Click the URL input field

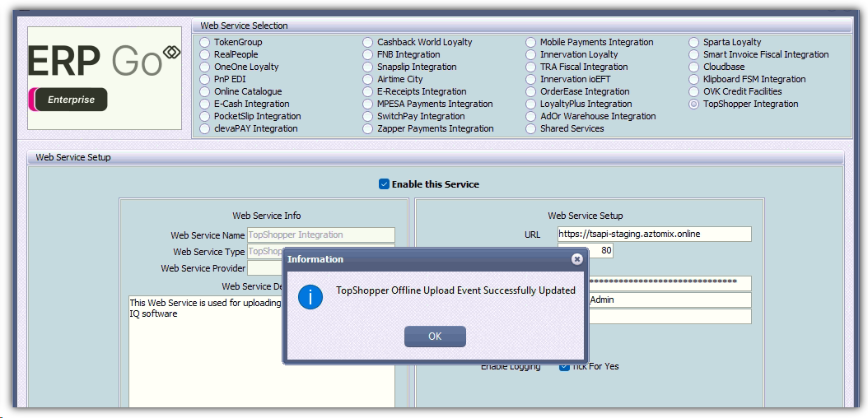click(654, 235)
